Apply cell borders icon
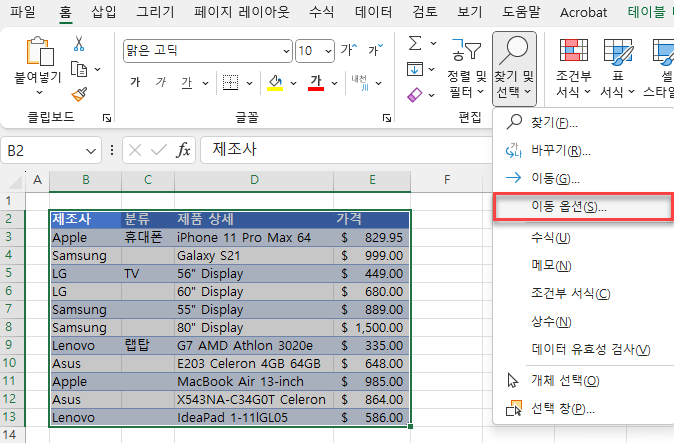 (x=230, y=82)
